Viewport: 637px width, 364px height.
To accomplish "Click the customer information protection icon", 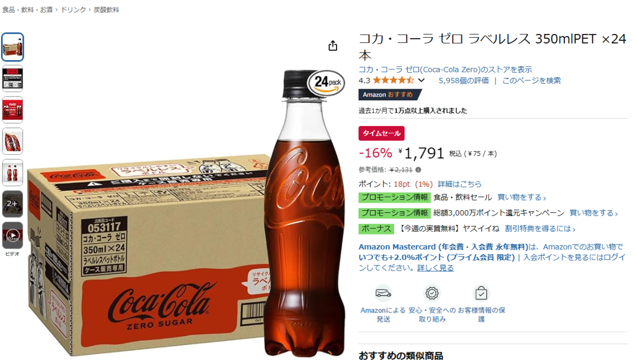I will (481, 293).
